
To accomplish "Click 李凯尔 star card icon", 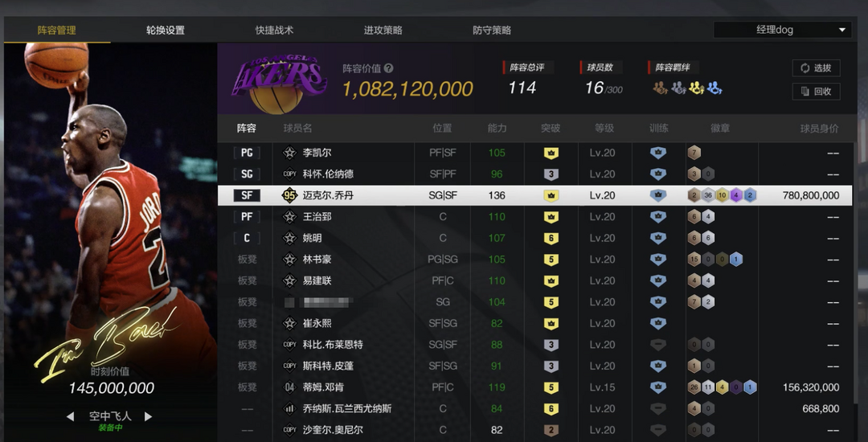I will (289, 153).
